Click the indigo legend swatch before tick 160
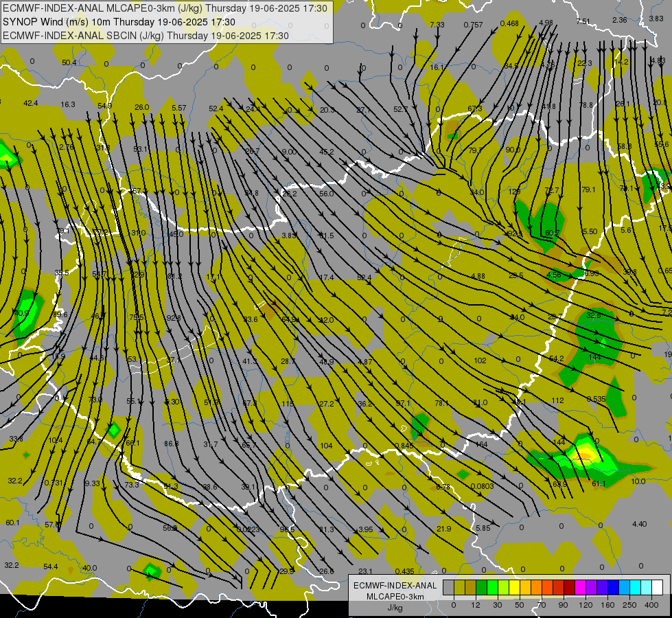Screen dimensions: 672x618 (x=603, y=587)
